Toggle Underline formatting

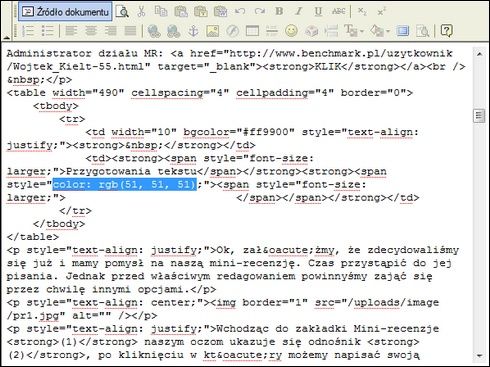tap(318, 12)
